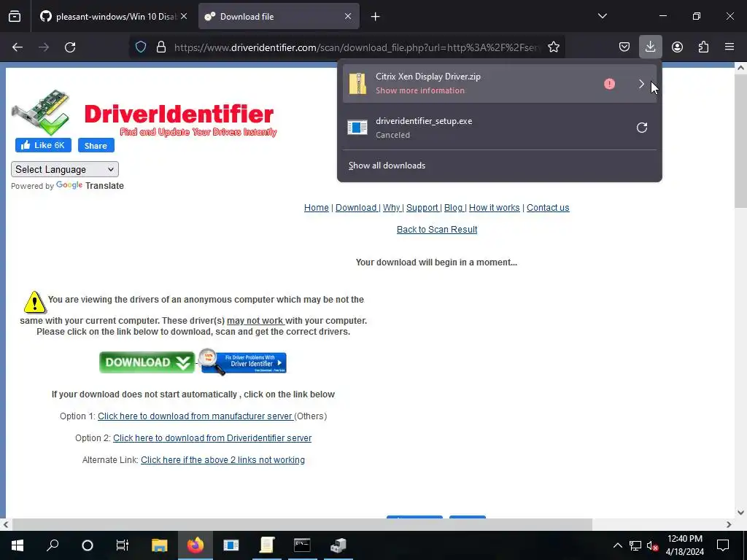Open new browser tab
The width and height of the screenshot is (747, 560).
(x=376, y=17)
